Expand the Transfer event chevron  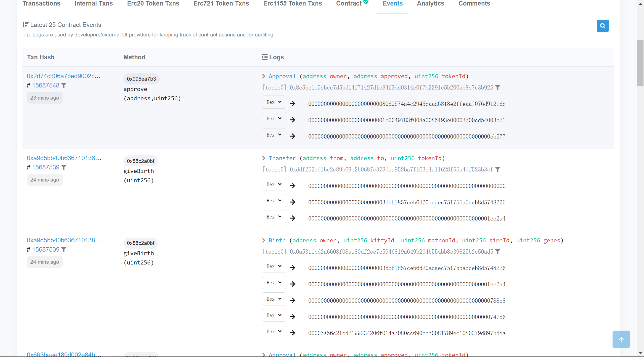263,158
